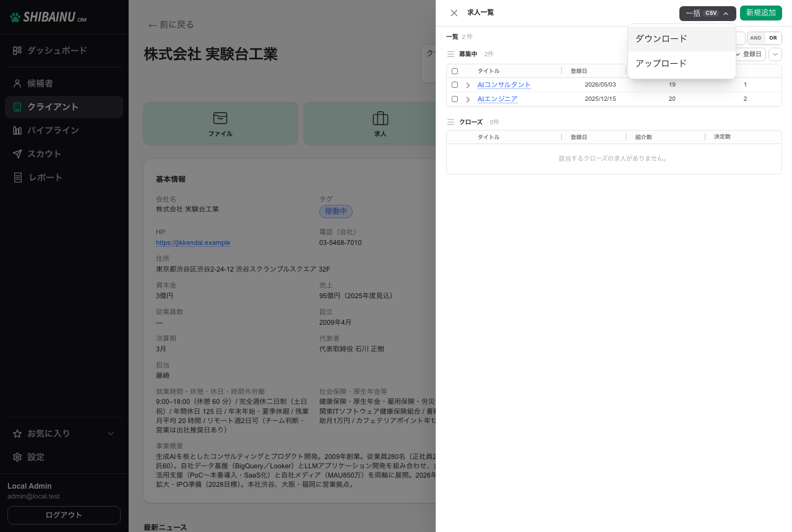Open スカウト in the sidebar
The width and height of the screenshot is (792, 532).
click(x=64, y=154)
